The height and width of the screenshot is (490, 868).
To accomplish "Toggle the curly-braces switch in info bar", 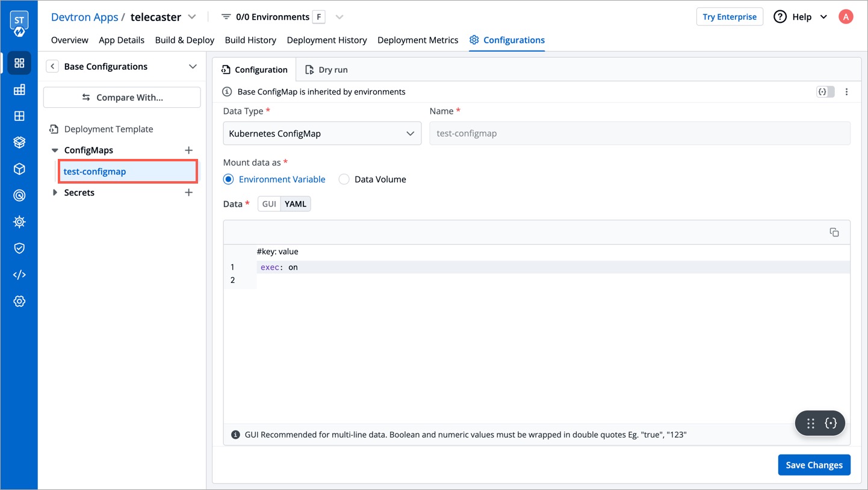I will [825, 92].
